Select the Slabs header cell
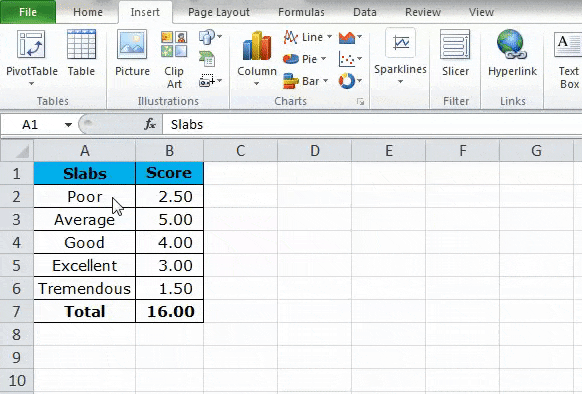582x394 pixels. 85,173
